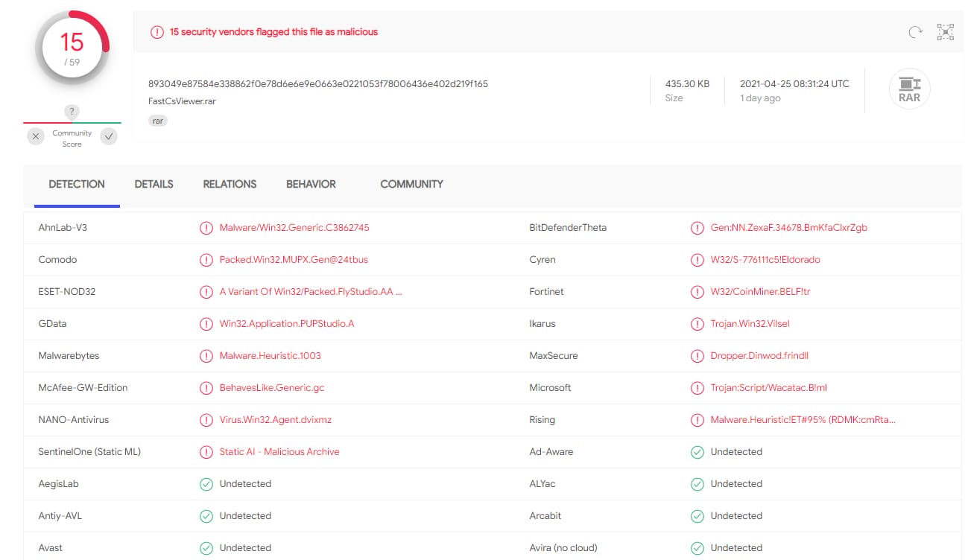
Task: Click warning icon in the flagged malicious banner
Action: click(156, 32)
